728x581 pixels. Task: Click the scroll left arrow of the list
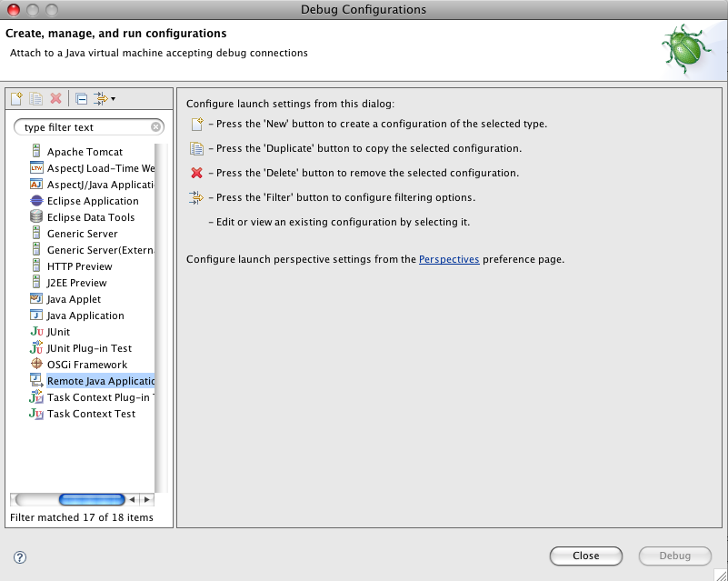pyautogui.click(x=133, y=500)
